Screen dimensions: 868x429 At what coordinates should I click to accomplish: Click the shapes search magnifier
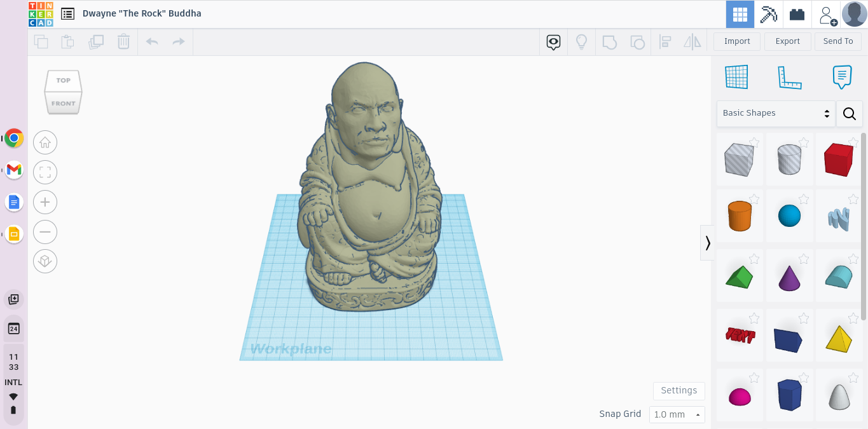tap(850, 113)
